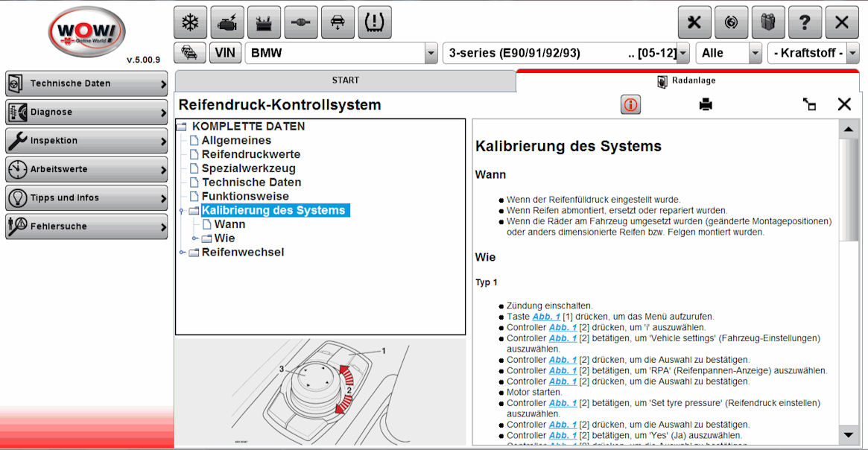Click the document vertical scrollbar thumb

coord(849,190)
